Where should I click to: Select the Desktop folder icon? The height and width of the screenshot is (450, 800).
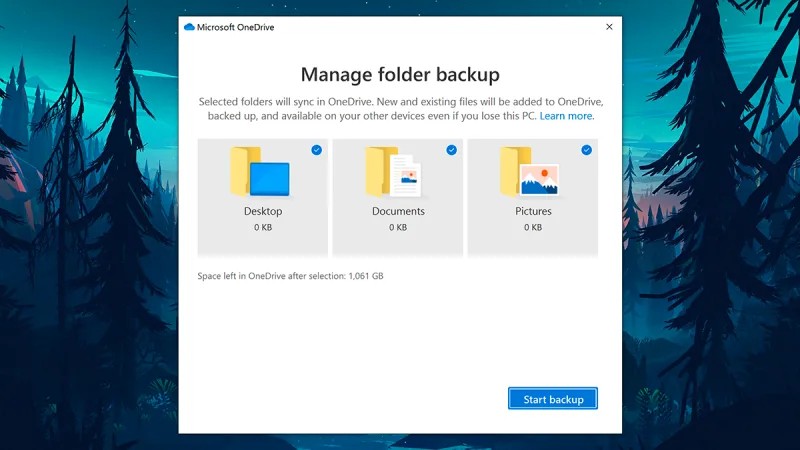click(260, 171)
